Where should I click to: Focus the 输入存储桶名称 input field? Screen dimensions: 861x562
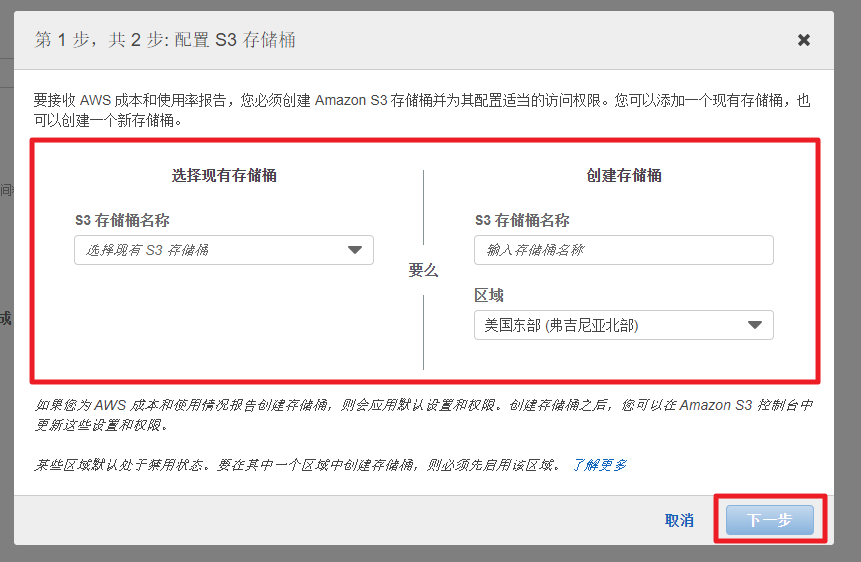pos(623,250)
